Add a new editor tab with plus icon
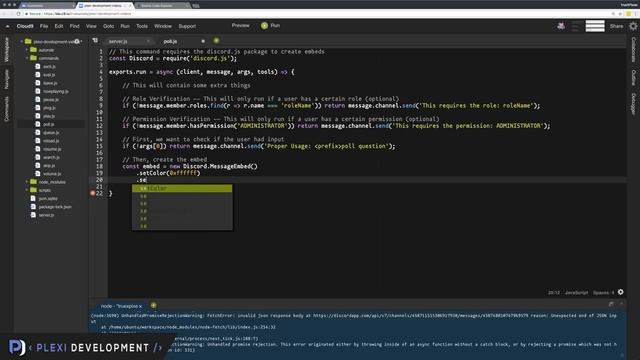The height and width of the screenshot is (360, 640). [216, 41]
